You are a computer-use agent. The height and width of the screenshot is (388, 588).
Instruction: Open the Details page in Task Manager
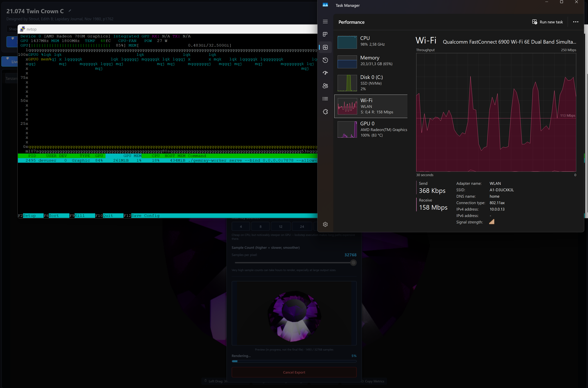[x=325, y=99]
